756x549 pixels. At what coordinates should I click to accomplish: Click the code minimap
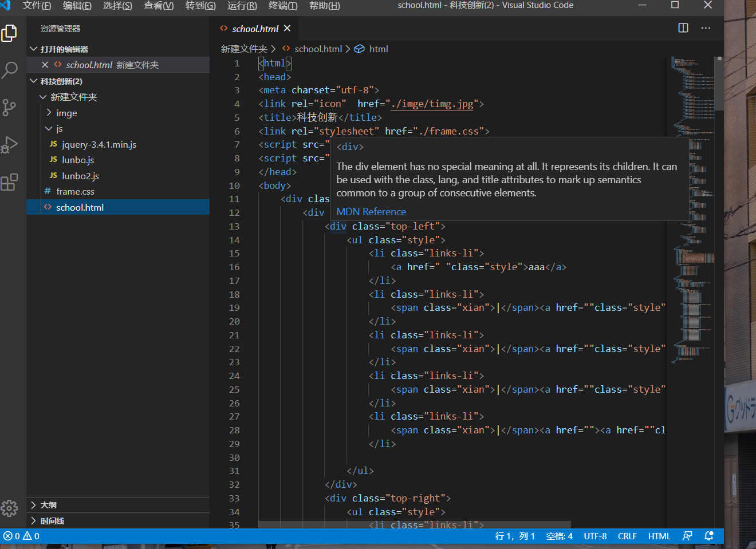[x=693, y=210]
